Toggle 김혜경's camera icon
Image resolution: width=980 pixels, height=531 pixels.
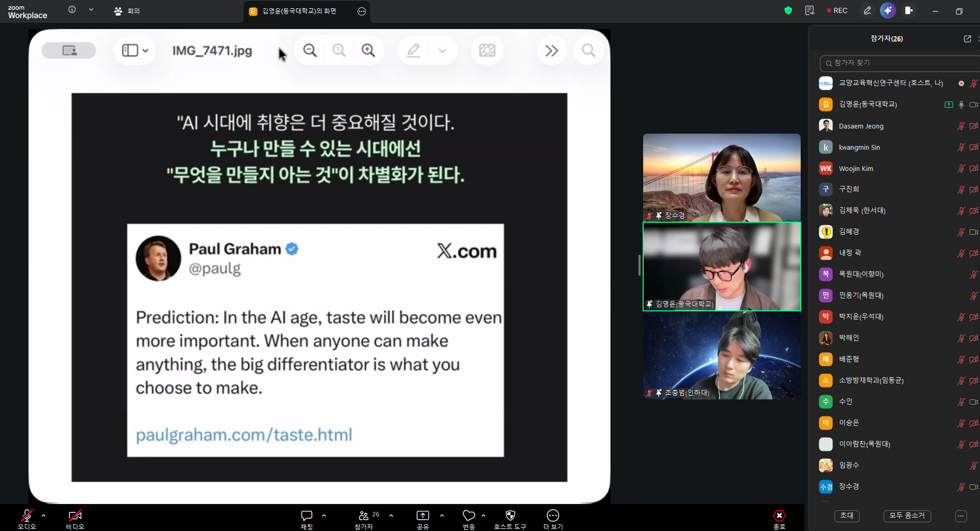(974, 232)
